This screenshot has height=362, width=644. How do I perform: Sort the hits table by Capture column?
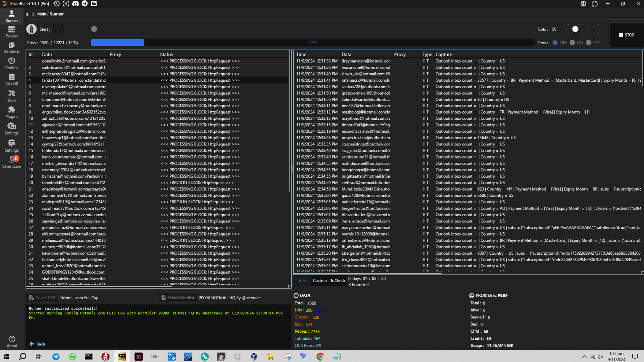(444, 54)
